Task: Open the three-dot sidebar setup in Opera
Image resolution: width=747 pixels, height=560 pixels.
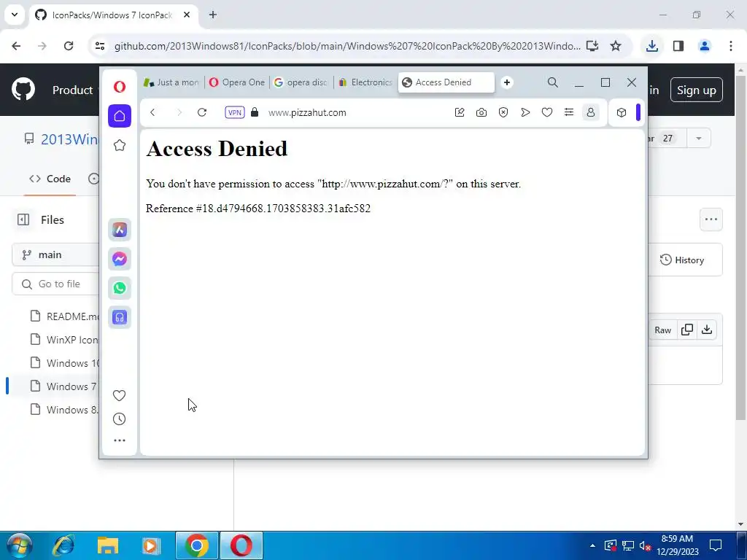Action: (120, 440)
